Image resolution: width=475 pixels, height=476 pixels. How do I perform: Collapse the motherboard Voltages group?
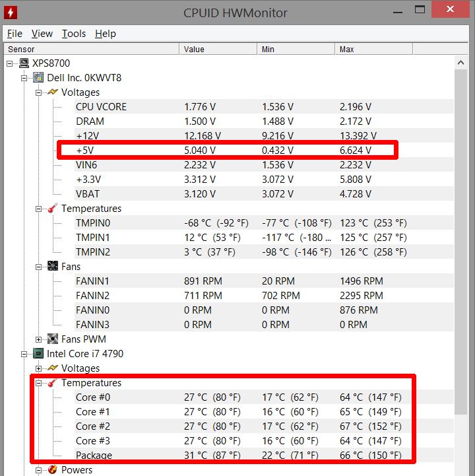point(38,92)
